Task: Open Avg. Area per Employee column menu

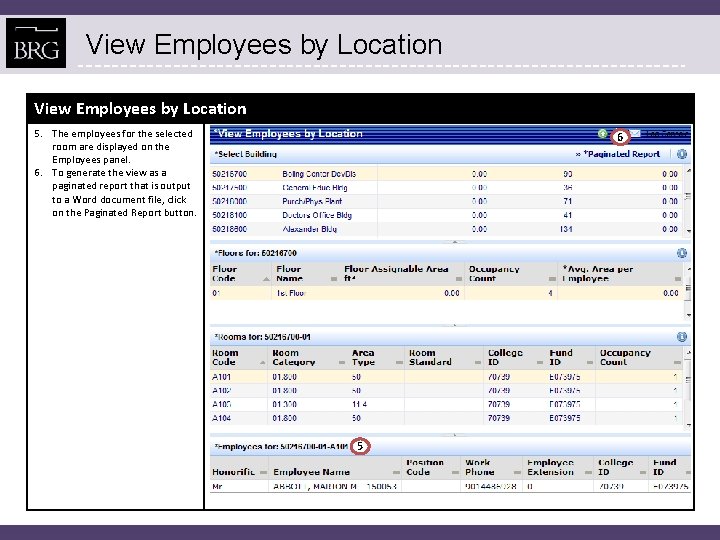Action: tap(678, 279)
